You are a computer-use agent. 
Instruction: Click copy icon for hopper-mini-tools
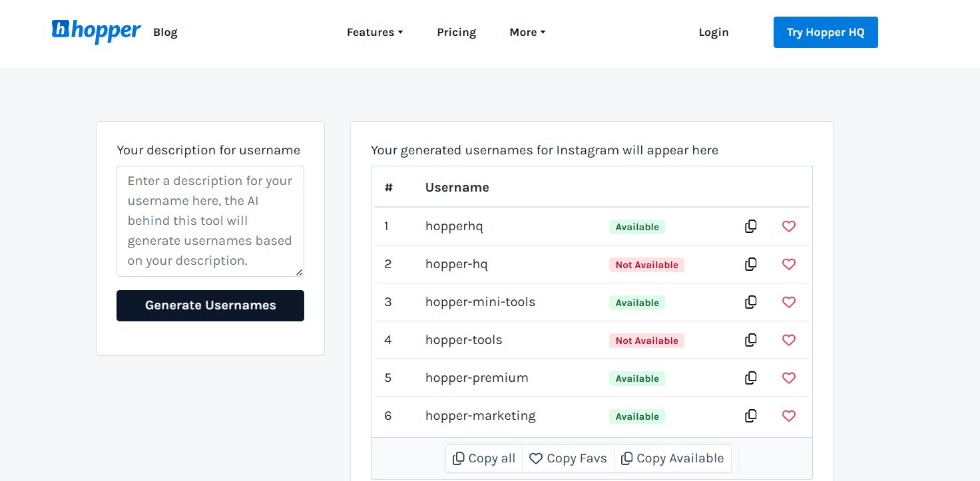[750, 302]
